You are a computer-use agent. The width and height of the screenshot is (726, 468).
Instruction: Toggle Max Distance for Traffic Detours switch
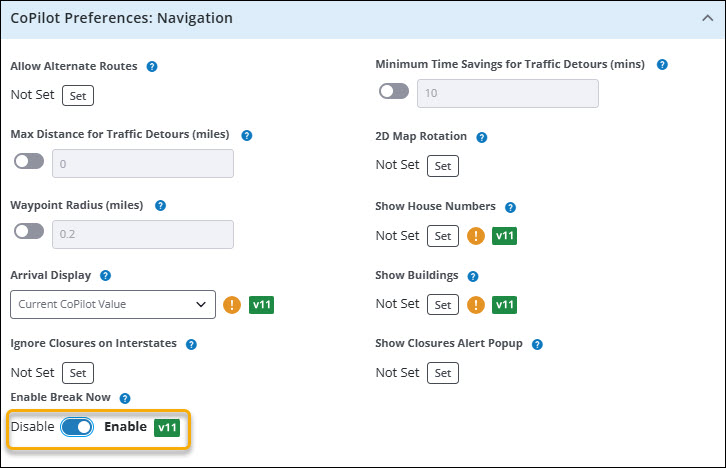(29, 162)
